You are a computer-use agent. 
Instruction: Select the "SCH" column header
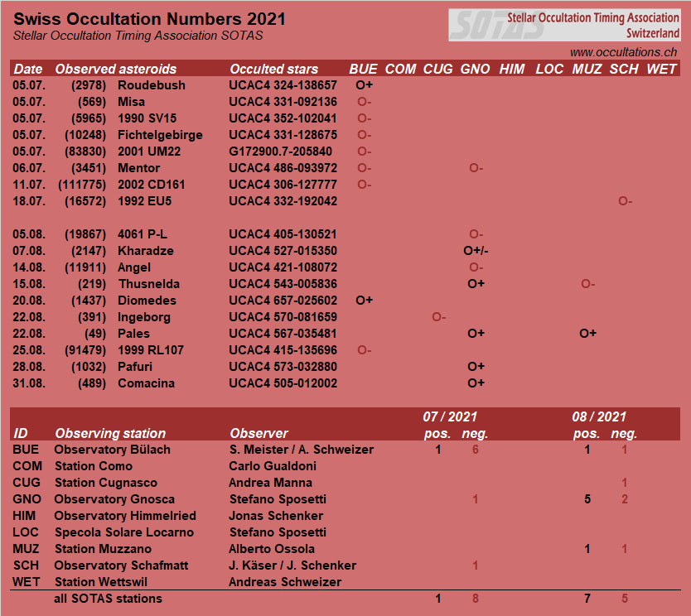coord(624,69)
